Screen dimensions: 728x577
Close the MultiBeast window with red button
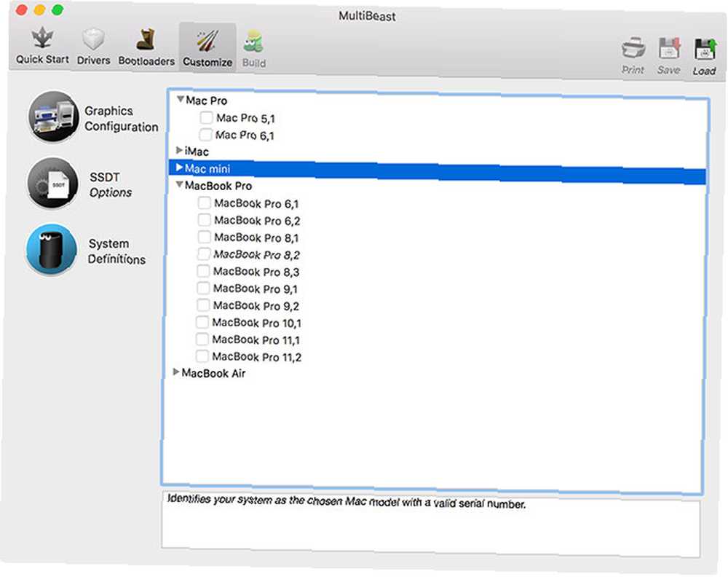[x=22, y=9]
